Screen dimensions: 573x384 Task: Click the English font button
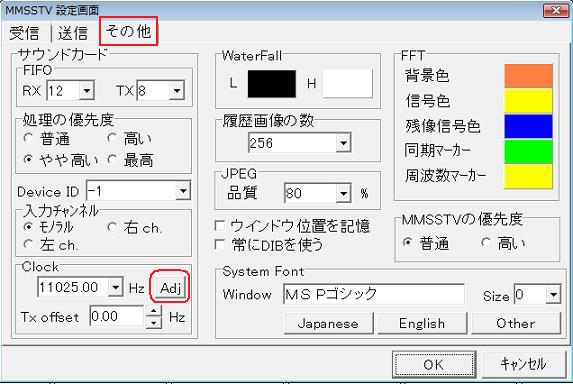[422, 323]
